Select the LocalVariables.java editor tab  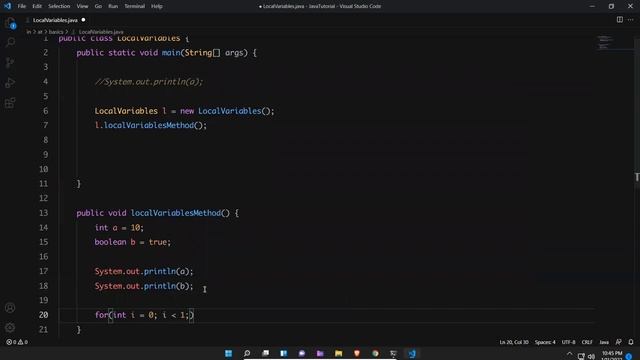[55, 20]
